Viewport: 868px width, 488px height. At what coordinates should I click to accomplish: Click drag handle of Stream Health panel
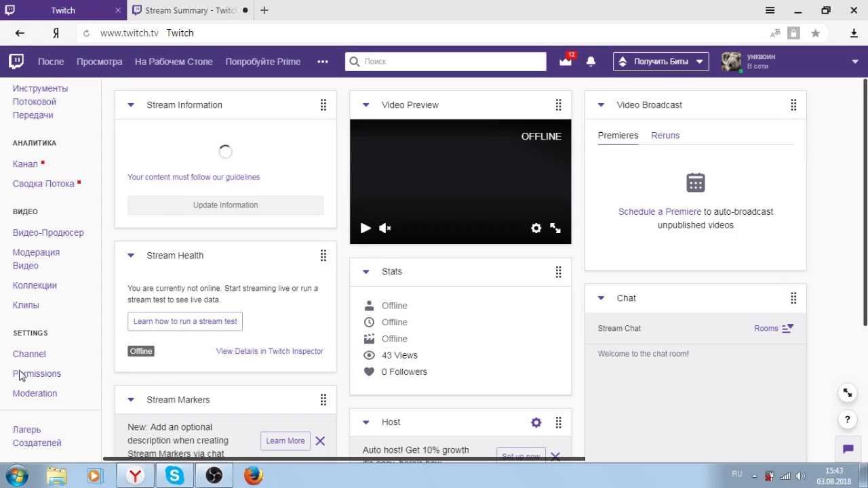323,256
